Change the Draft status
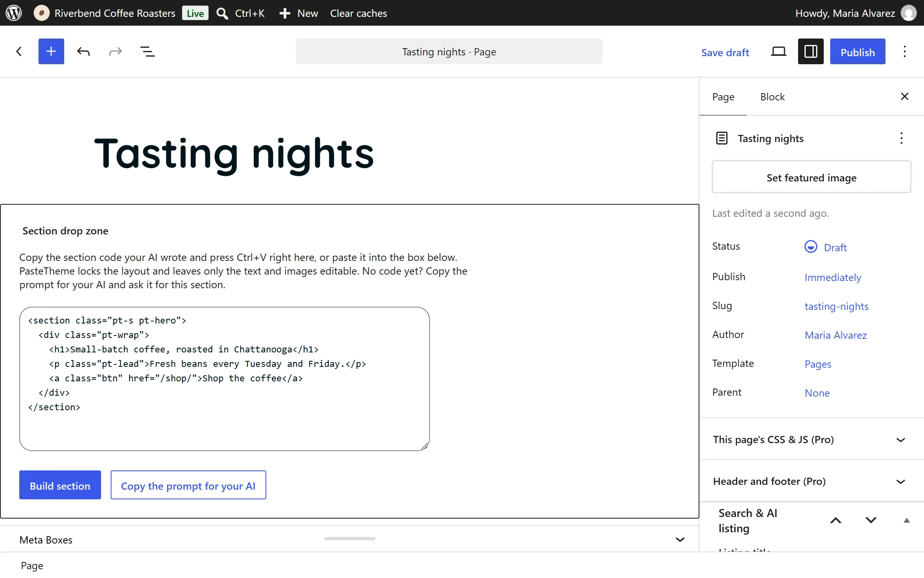The image size is (924, 578). (826, 247)
